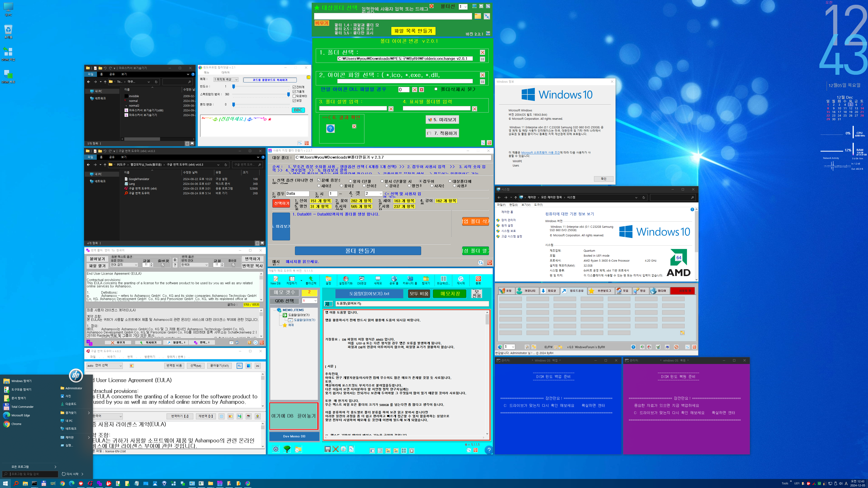Open the 필터선 number dropdown
Image resolution: width=868 pixels, height=488 pixels.
pyautogui.click(x=463, y=7)
